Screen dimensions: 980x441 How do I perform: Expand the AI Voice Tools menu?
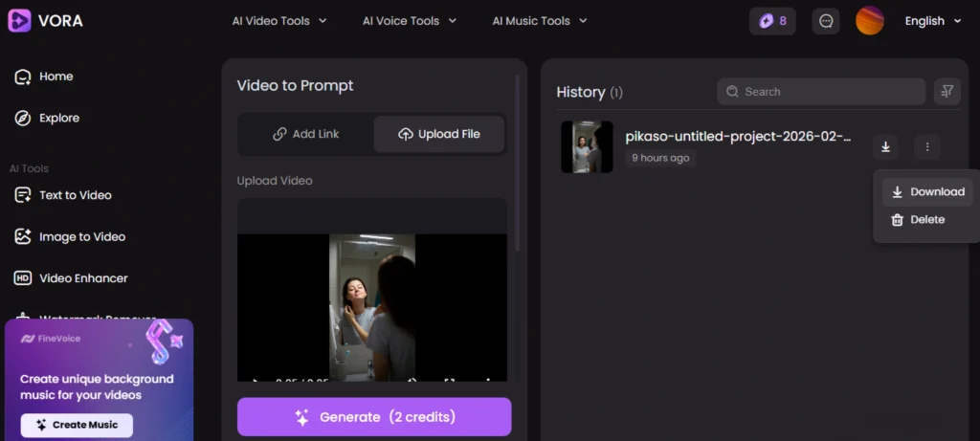point(410,21)
